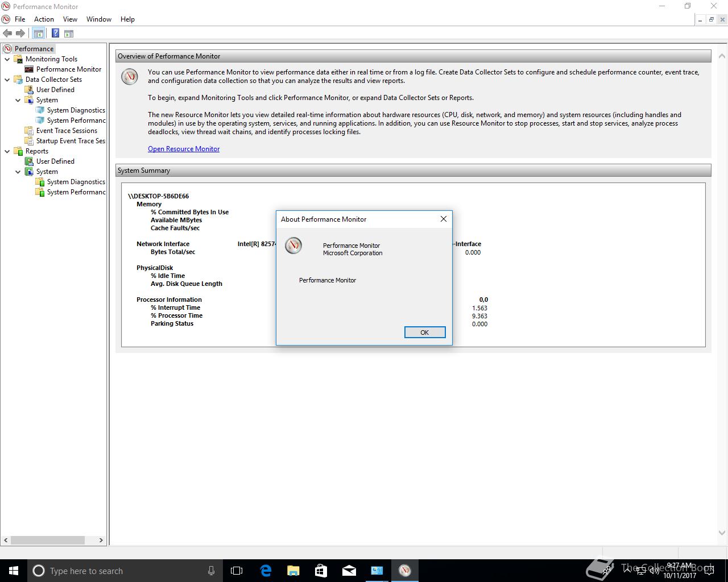Click the main pane scroll-down arrow

coord(722,533)
